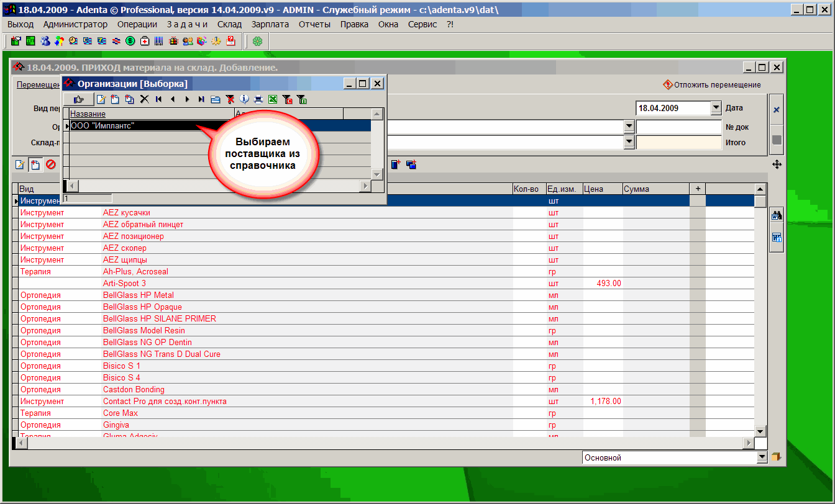This screenshot has height=504, width=835.
Task: Click the print icon in Организации toolbar
Action: [x=258, y=99]
